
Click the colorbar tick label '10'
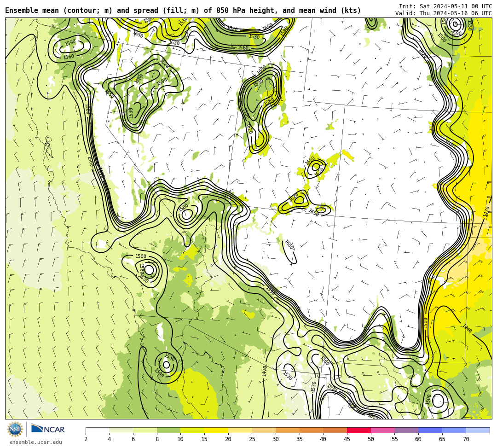pyautogui.click(x=180, y=439)
